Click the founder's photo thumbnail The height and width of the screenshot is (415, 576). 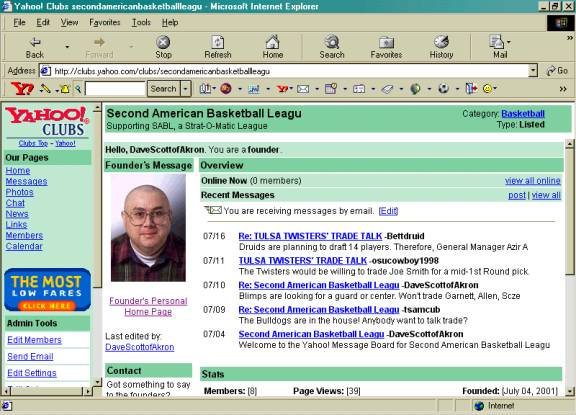tap(148, 228)
